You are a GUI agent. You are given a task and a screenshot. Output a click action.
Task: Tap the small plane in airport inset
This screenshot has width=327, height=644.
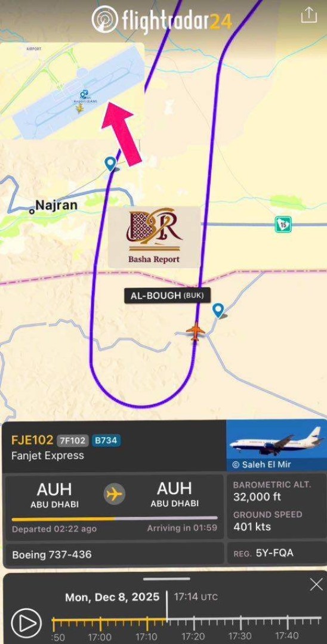tap(80, 109)
